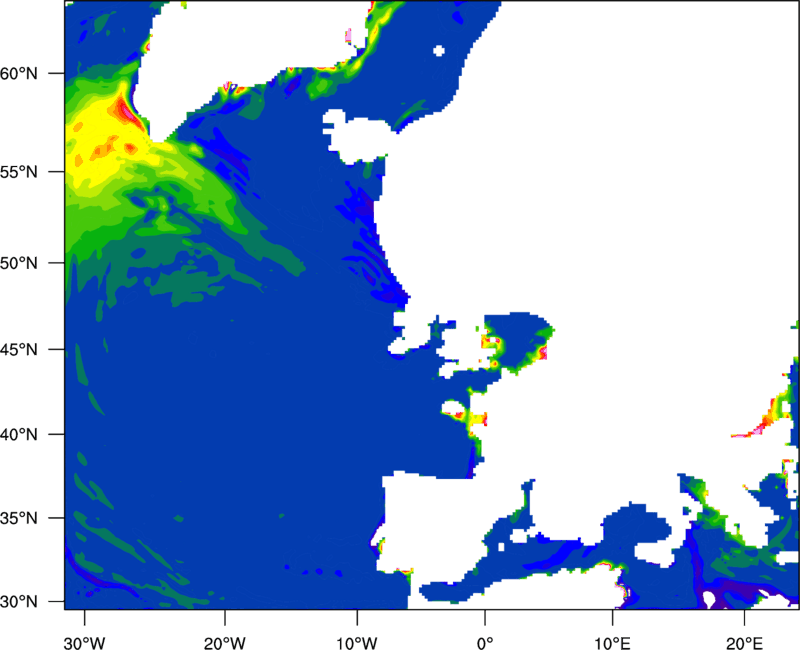The height and width of the screenshot is (650, 800).
Task: Click the 10°W longitude label
Action: [x=357, y=643]
